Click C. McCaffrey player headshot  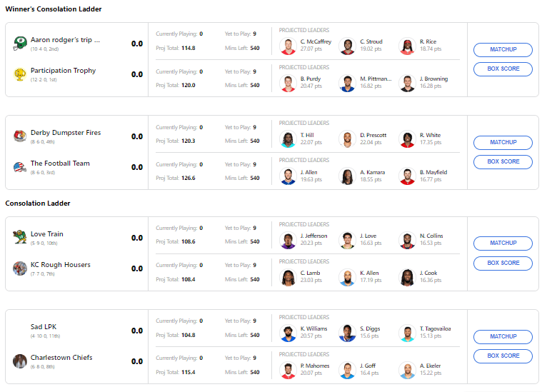(288, 46)
